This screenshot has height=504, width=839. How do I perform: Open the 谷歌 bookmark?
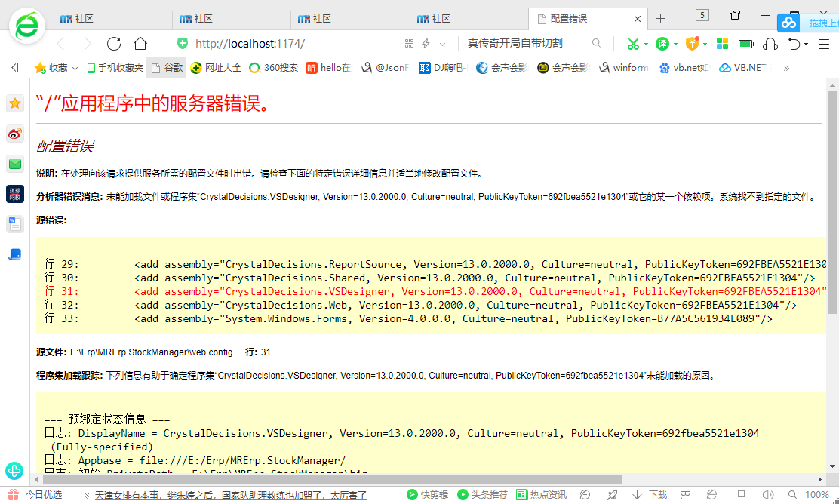pos(167,68)
